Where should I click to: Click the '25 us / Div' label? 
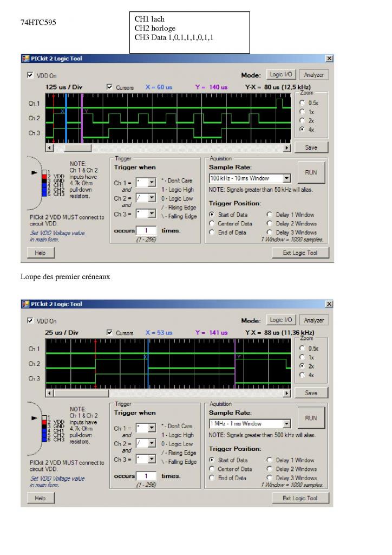pos(62,332)
